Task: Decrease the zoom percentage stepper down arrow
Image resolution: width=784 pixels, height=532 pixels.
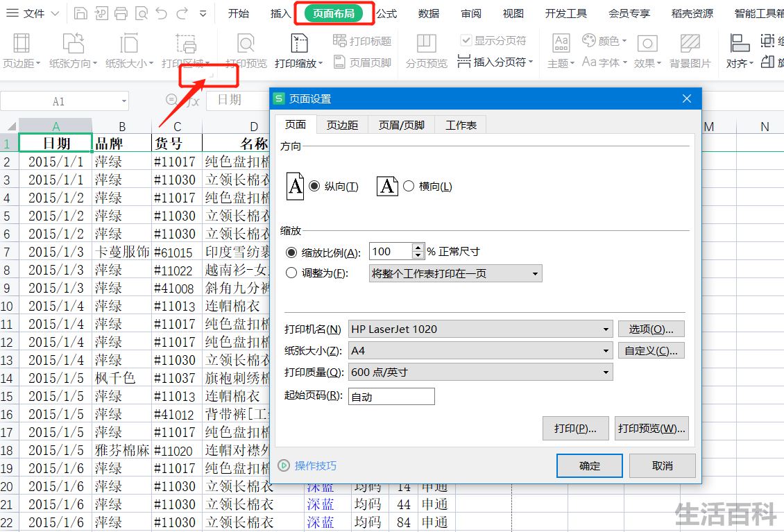Action: click(x=418, y=255)
